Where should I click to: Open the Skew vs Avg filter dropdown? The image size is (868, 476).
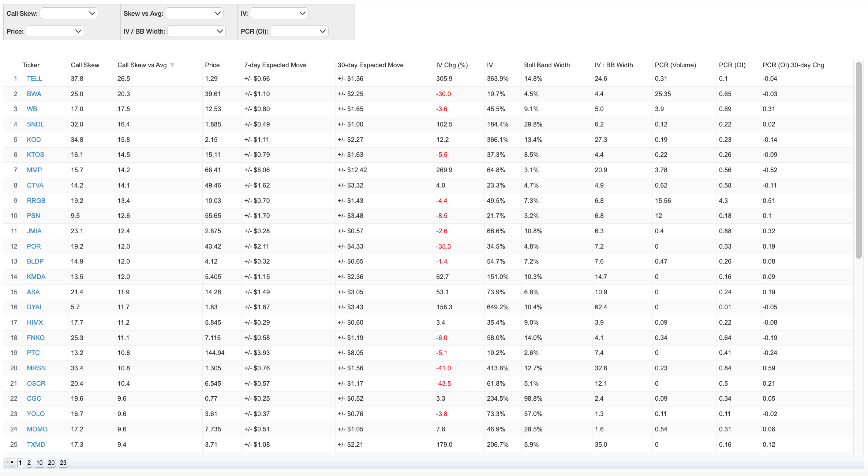pyautogui.click(x=194, y=13)
